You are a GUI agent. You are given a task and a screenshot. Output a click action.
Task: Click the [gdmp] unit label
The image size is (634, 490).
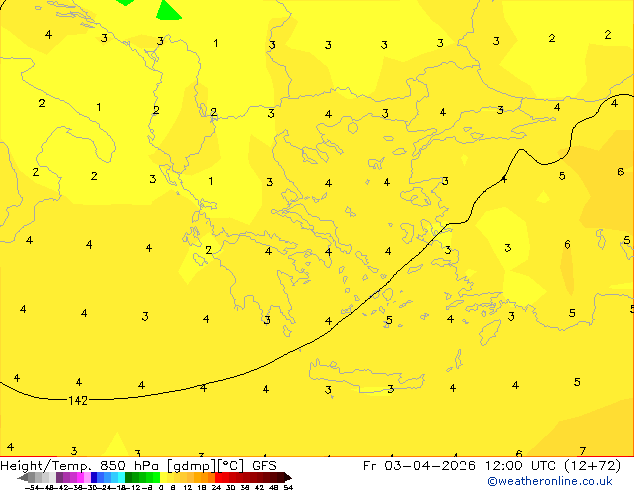tap(192, 466)
